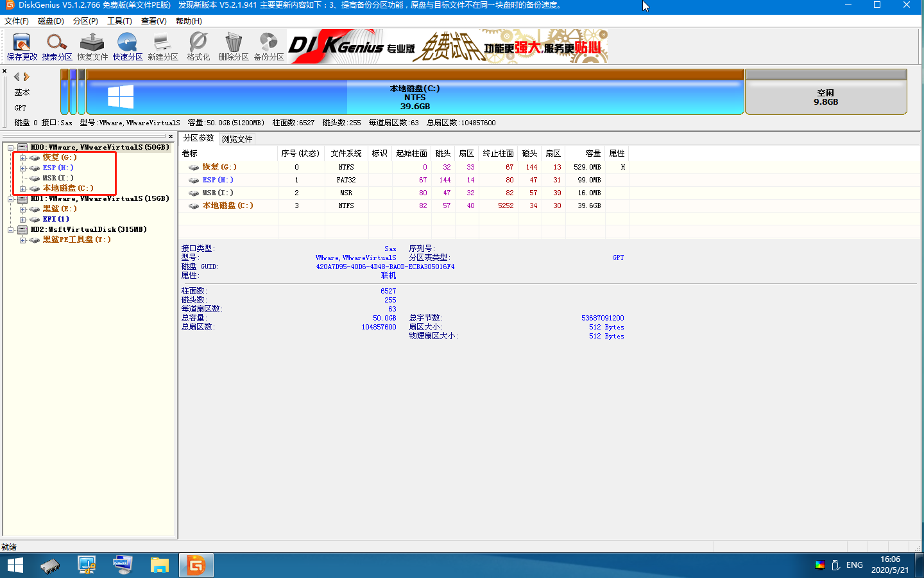The image size is (924, 578).
Task: Click Save Changes (保存更改) toolbar icon
Action: point(22,47)
